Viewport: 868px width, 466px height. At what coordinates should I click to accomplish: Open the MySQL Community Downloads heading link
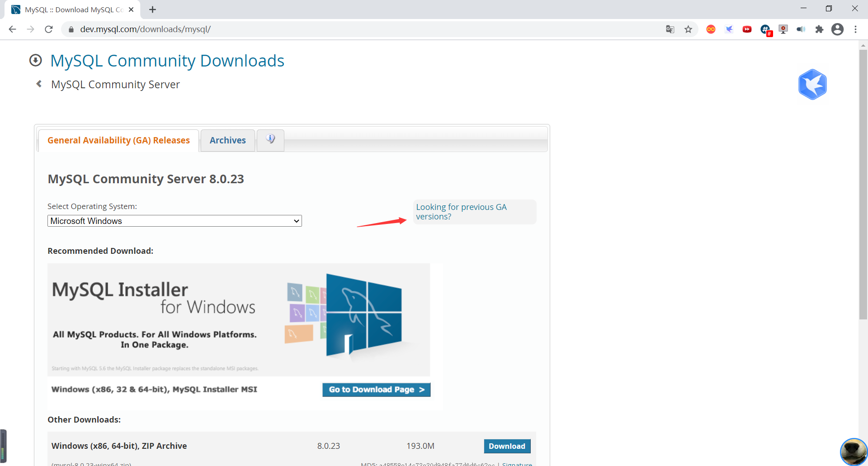pos(167,61)
